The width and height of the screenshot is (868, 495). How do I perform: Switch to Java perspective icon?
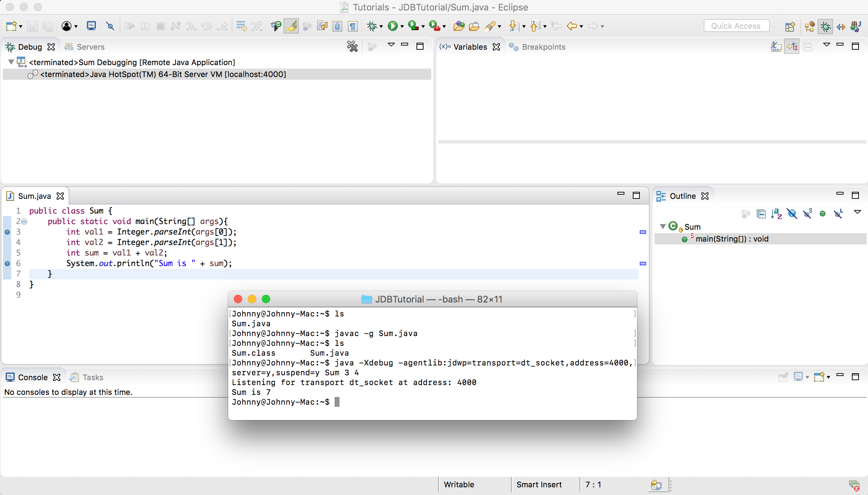click(x=856, y=26)
